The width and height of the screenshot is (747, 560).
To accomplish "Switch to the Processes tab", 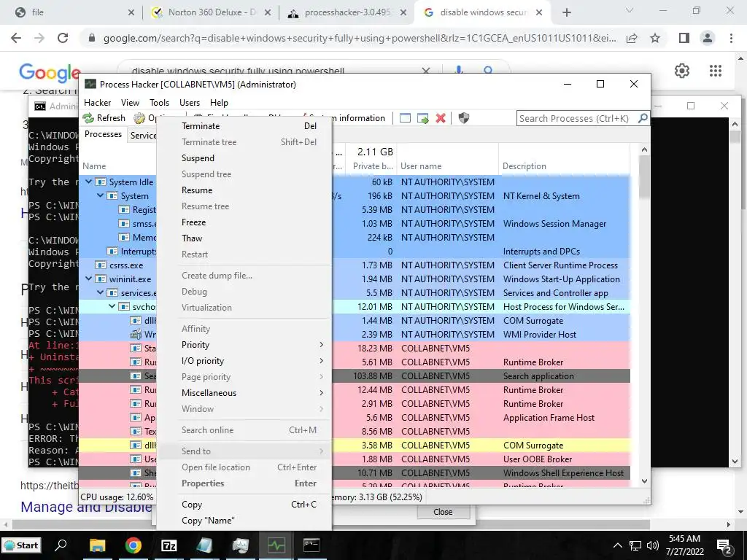I will (x=103, y=134).
